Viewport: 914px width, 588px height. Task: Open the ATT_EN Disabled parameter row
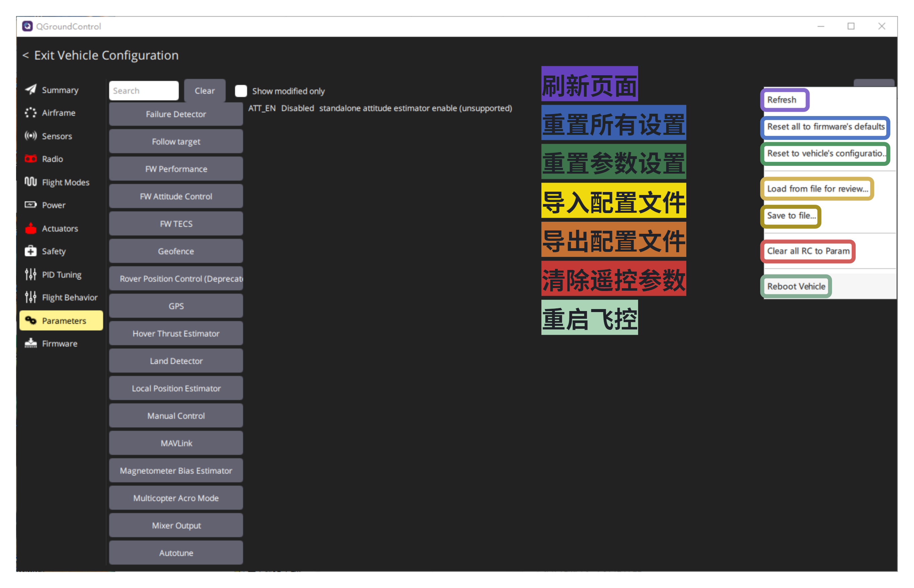[x=380, y=108]
